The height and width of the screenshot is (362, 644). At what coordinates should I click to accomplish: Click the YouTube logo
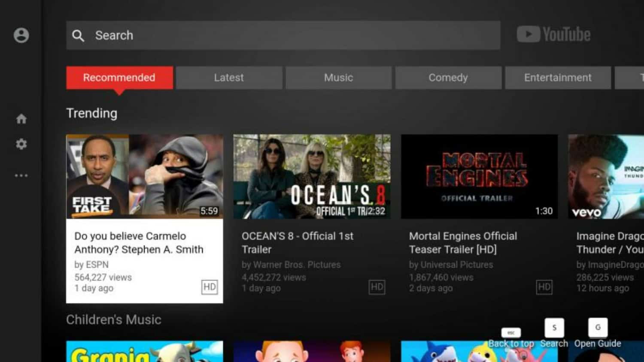pos(553,34)
